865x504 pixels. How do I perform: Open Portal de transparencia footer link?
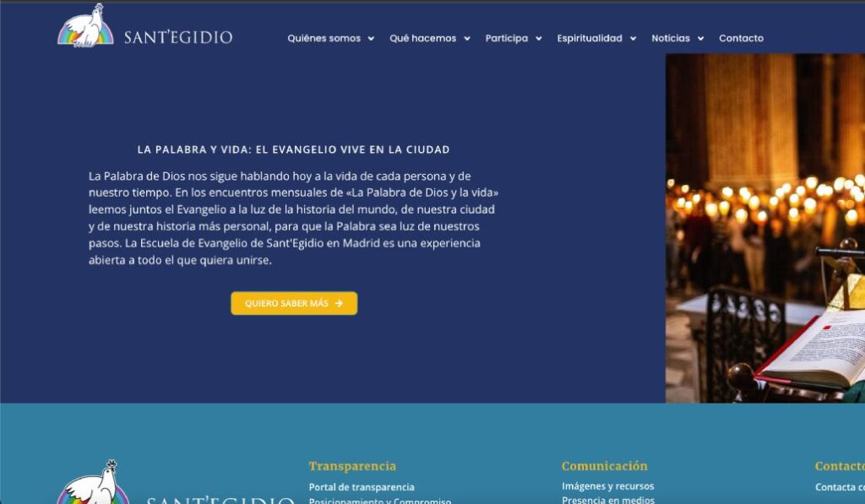(x=362, y=487)
